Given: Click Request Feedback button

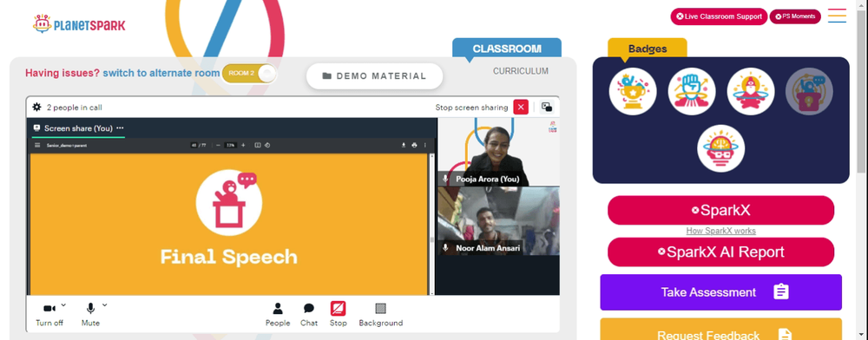Looking at the screenshot, I should (720, 330).
